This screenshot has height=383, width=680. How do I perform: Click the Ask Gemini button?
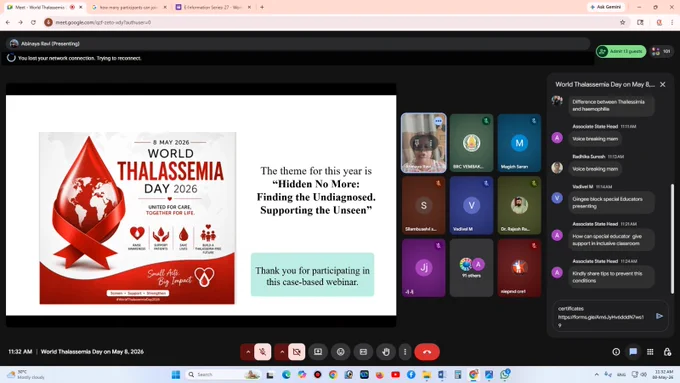tap(606, 7)
